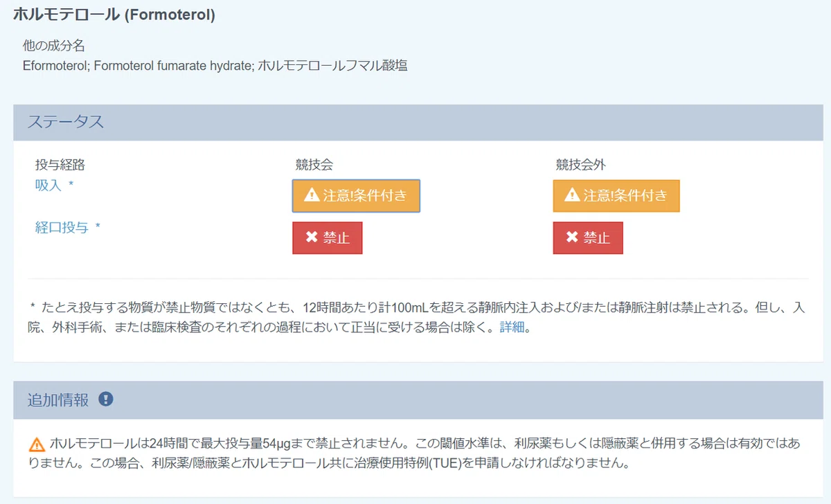The image size is (831, 504).
Task: Click the ホルモテロール (Formoterol) title
Action: (114, 15)
